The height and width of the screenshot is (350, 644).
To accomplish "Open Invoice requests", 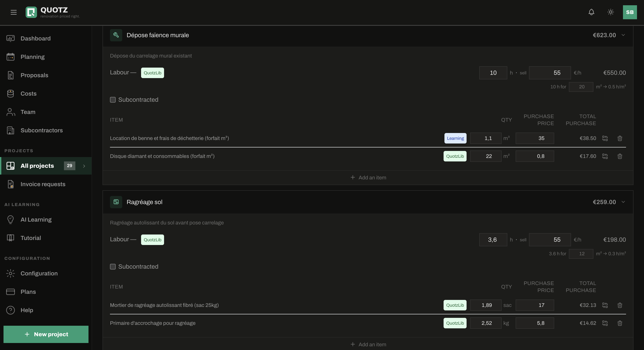I will [x=46, y=184].
